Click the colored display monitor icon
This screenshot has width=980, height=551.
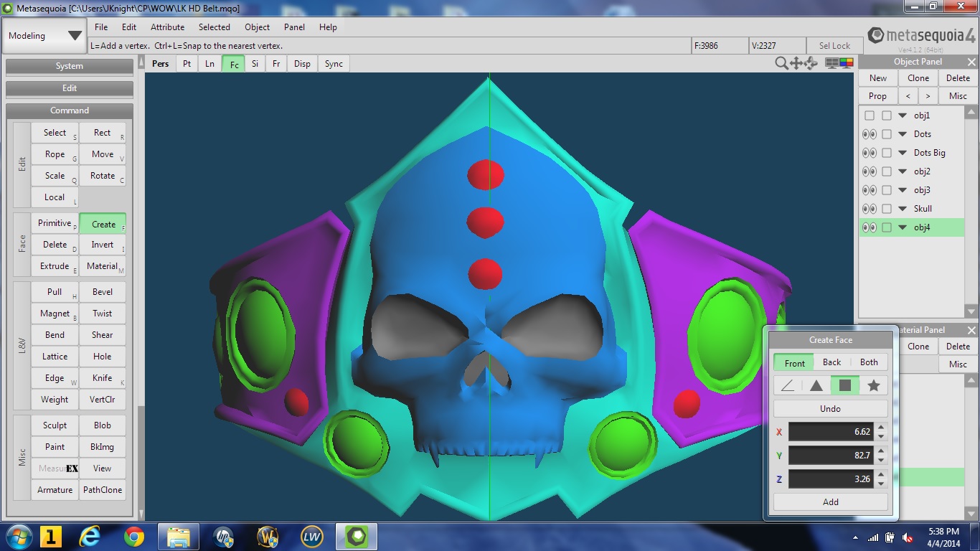click(x=847, y=63)
